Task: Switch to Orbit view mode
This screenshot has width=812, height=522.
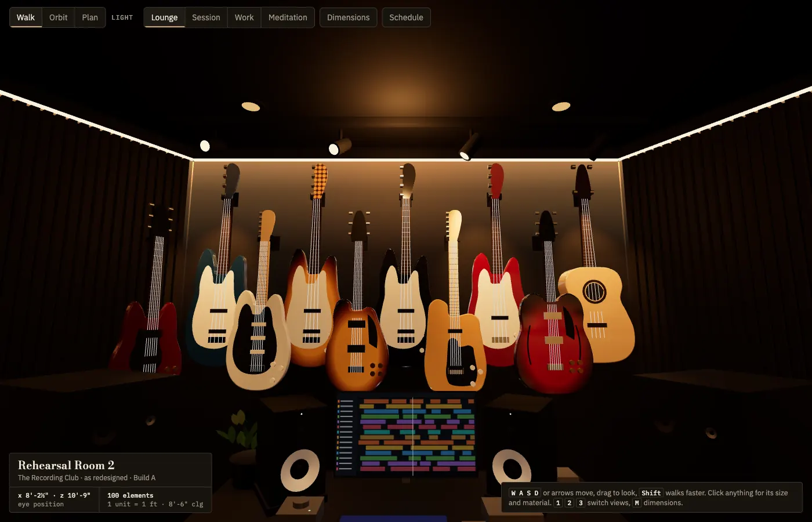Action: click(59, 17)
